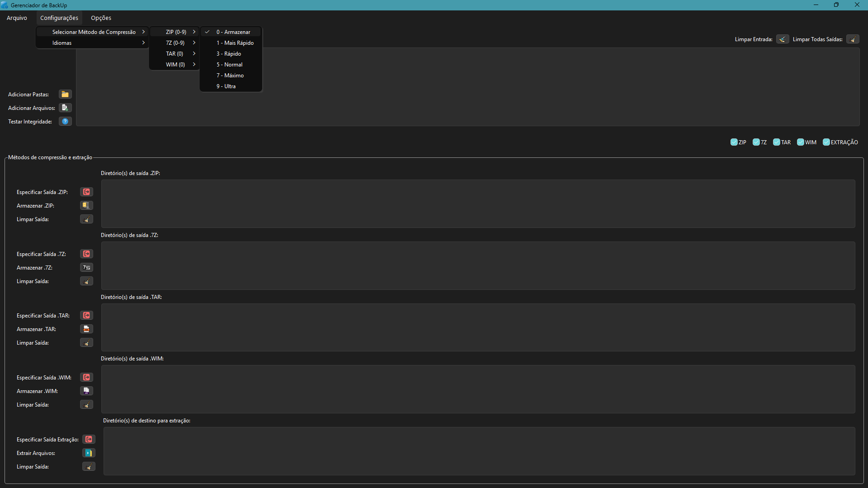Click the Armazenar .WIM icon
The image size is (868, 488).
click(86, 391)
